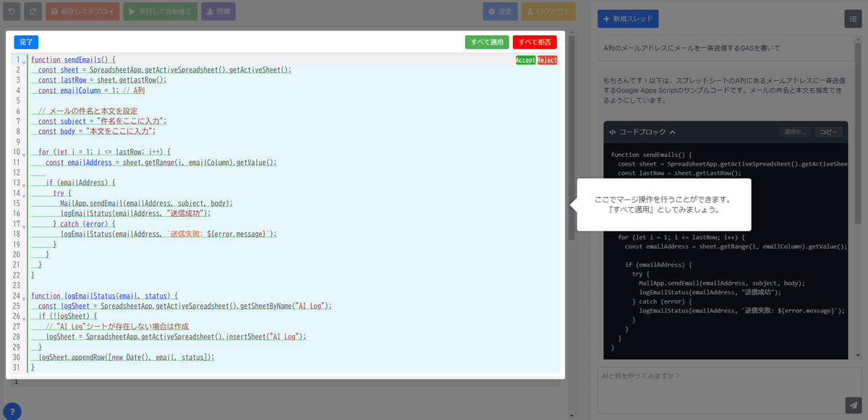Click the user prompt text about A列 emails
The height and width of the screenshot is (420, 868).
coord(692,48)
